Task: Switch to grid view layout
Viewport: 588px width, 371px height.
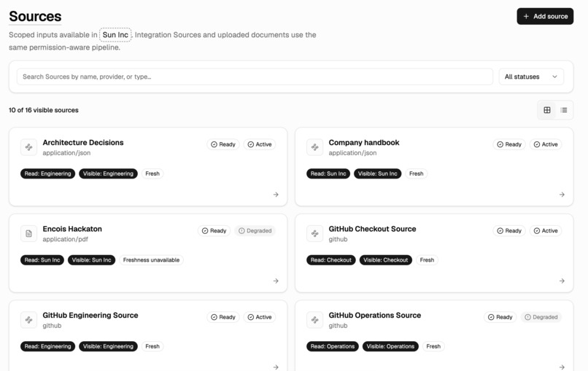Action: click(547, 110)
